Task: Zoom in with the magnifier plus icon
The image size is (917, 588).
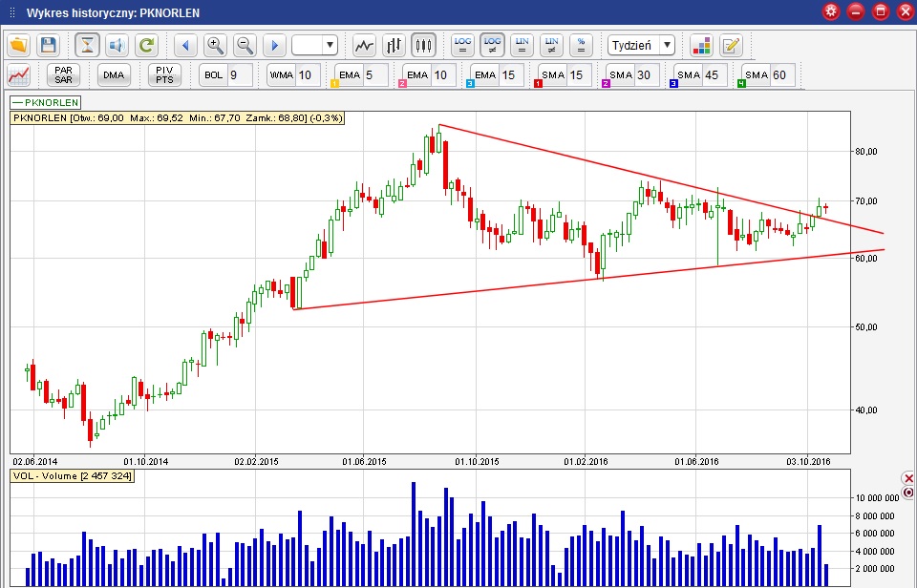Action: [215, 45]
